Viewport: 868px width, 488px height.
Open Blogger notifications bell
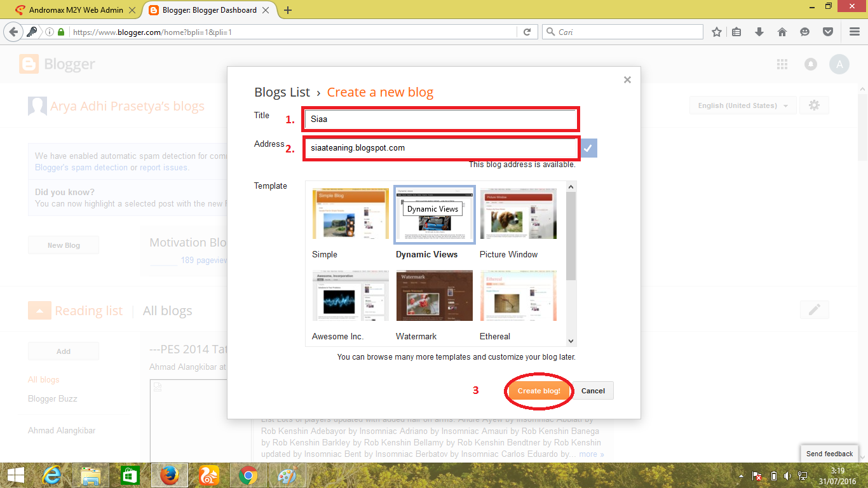(x=811, y=64)
